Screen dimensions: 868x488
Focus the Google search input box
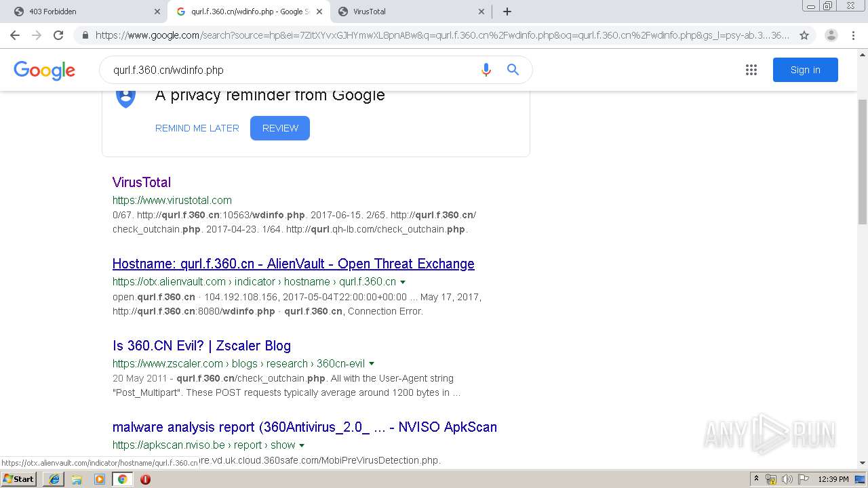pyautogui.click(x=292, y=70)
